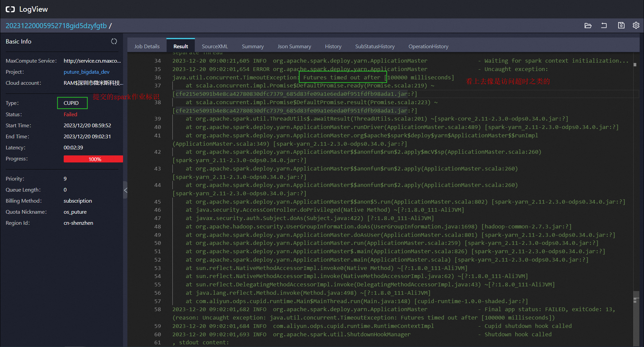Open the settings gear icon
The width and height of the screenshot is (644, 347).
pos(636,25)
